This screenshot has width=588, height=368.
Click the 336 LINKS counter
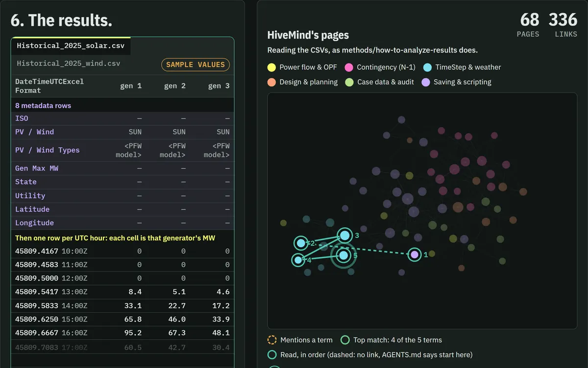point(563,25)
